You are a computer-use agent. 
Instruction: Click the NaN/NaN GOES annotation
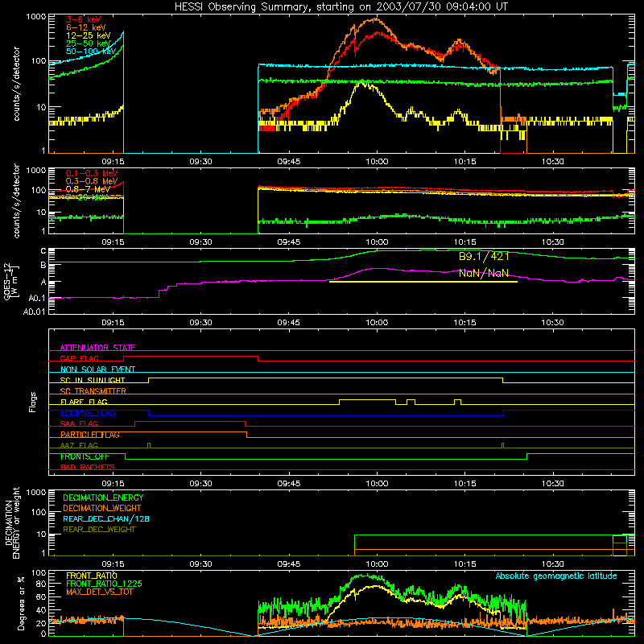pos(484,273)
